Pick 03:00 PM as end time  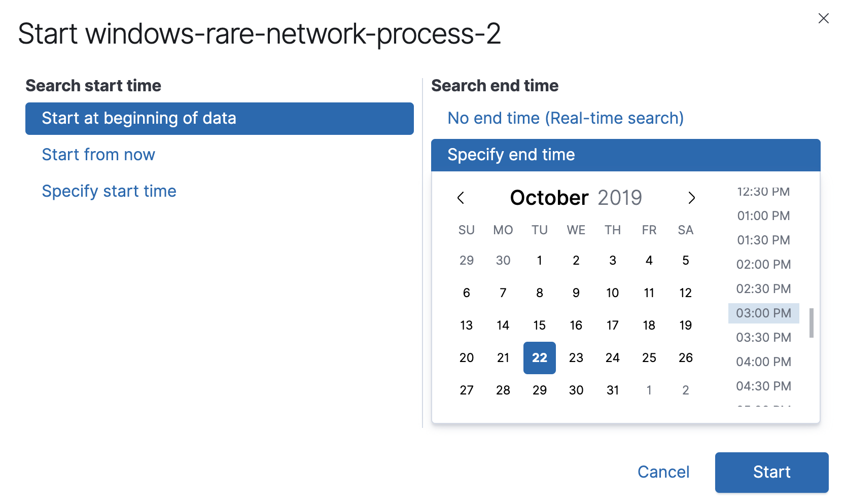pyautogui.click(x=763, y=313)
